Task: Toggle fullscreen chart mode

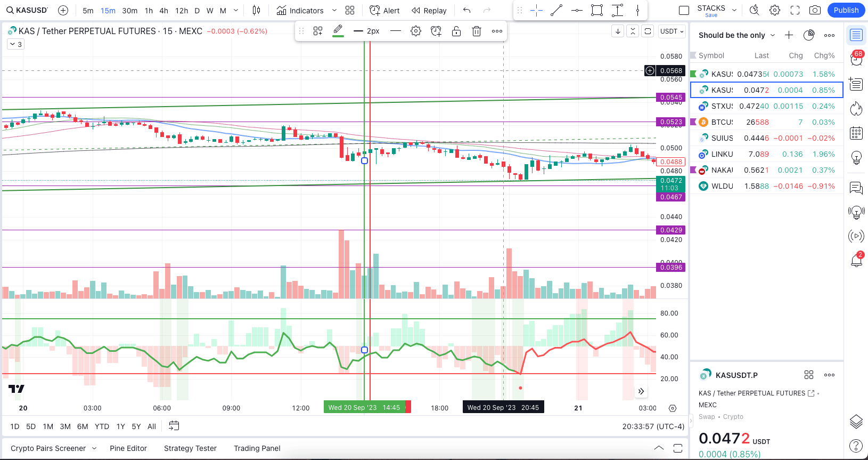Action: click(x=795, y=10)
